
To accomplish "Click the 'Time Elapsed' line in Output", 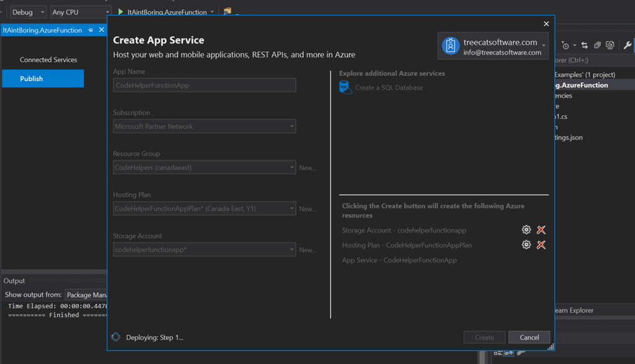I will 57,306.
